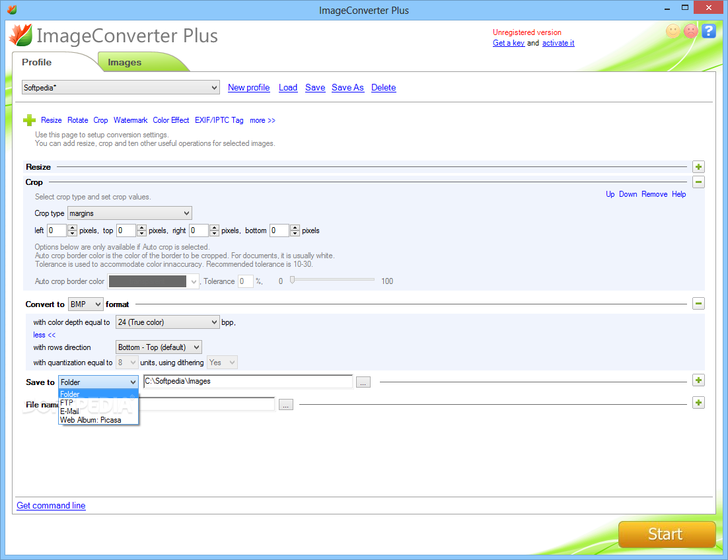
Task: Select E-Mail in the Save to list
Action: click(x=98, y=411)
